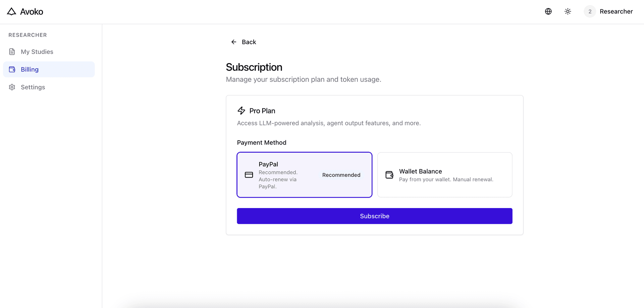Click the Billing card icon in sidebar
The image size is (644, 308).
coord(12,69)
